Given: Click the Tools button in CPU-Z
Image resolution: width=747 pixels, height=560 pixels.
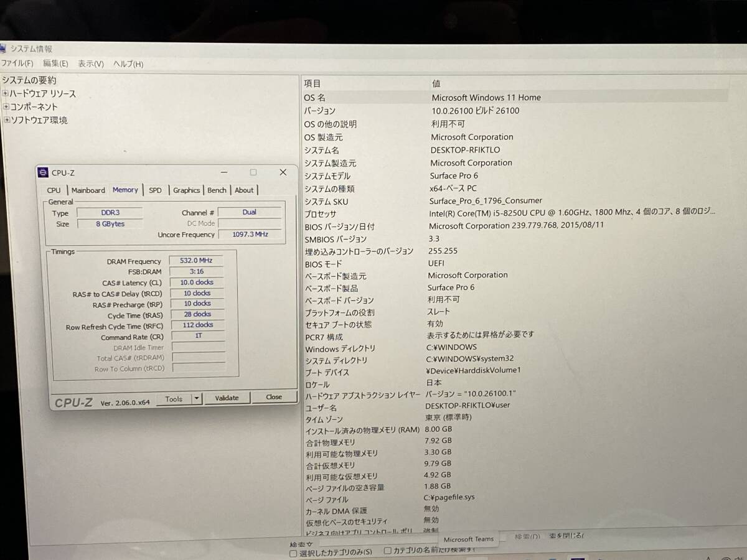Looking at the screenshot, I should pyautogui.click(x=174, y=399).
